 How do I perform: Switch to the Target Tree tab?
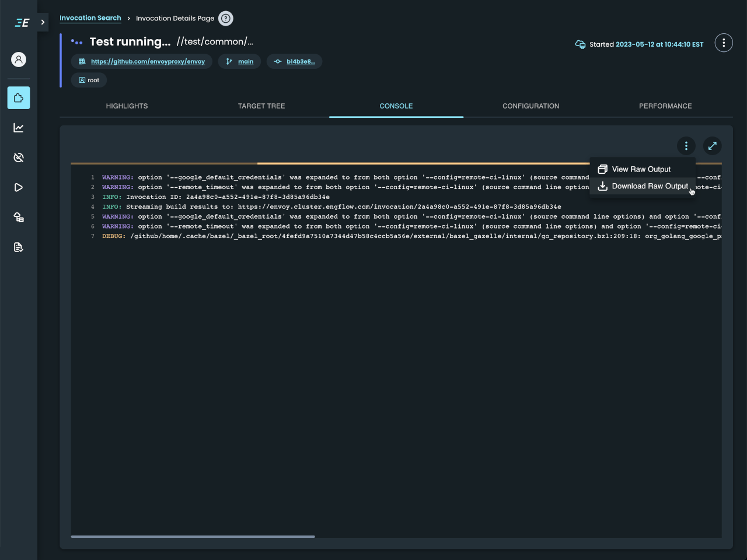(x=261, y=106)
